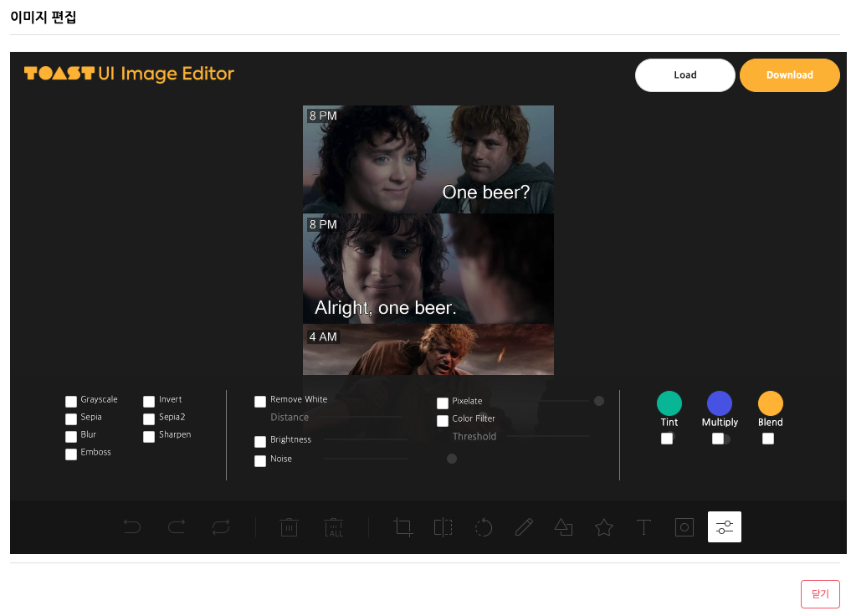Select the Mask tool

[684, 527]
